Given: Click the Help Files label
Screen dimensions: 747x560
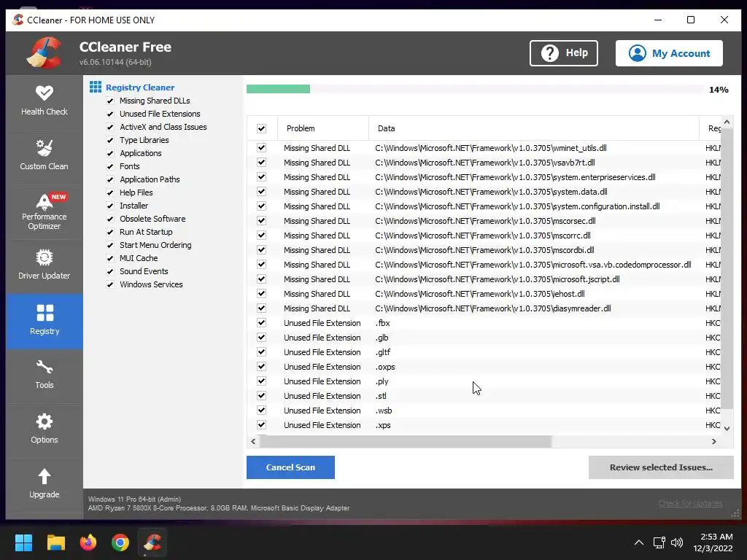Looking at the screenshot, I should (136, 192).
